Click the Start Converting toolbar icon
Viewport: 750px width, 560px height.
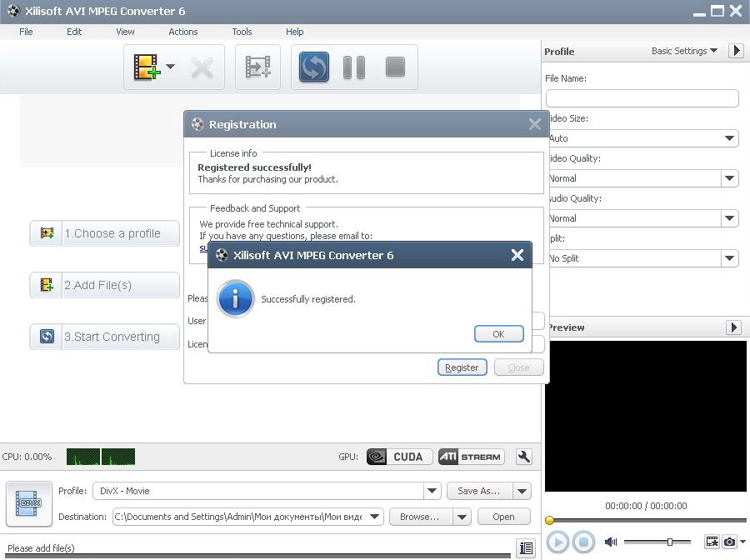[314, 67]
